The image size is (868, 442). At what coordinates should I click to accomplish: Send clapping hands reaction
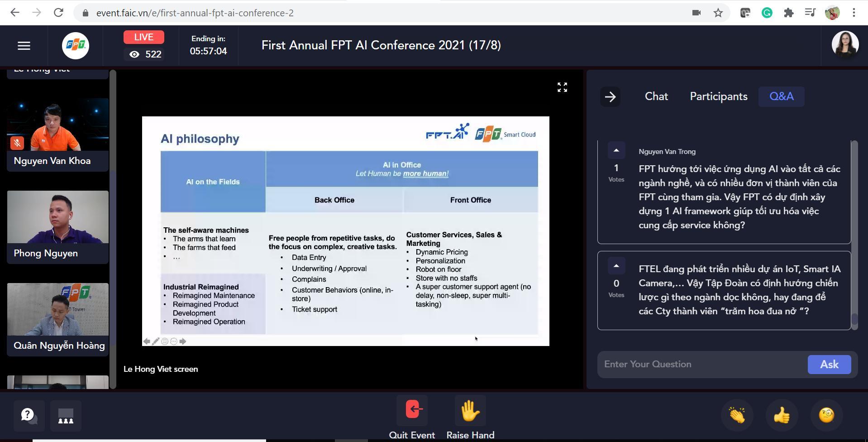(737, 415)
